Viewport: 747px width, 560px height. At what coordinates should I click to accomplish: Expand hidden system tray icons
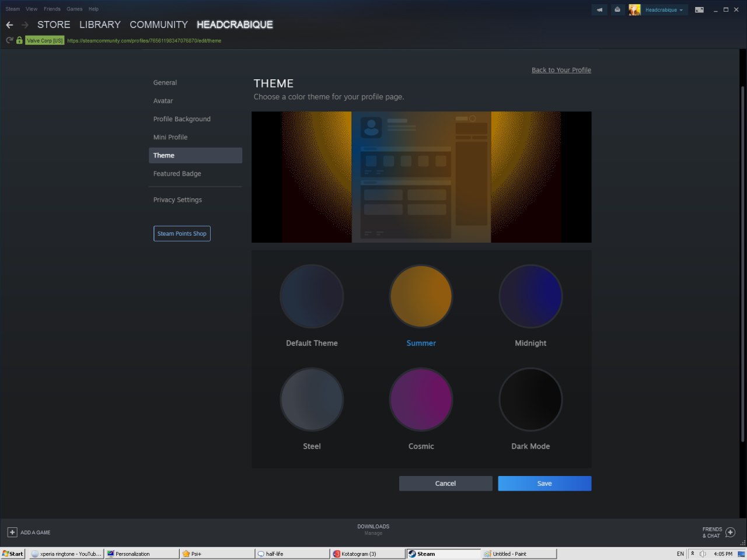[x=692, y=554]
